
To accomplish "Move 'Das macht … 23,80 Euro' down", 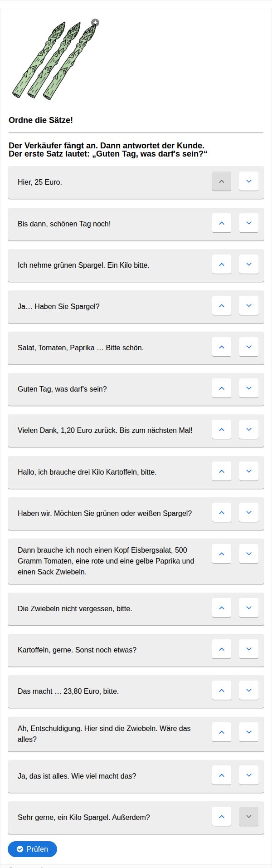I will [x=249, y=690].
